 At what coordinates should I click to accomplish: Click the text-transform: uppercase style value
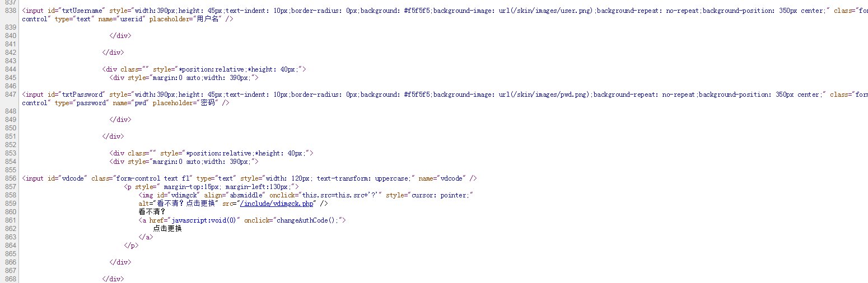pyautogui.click(x=364, y=178)
